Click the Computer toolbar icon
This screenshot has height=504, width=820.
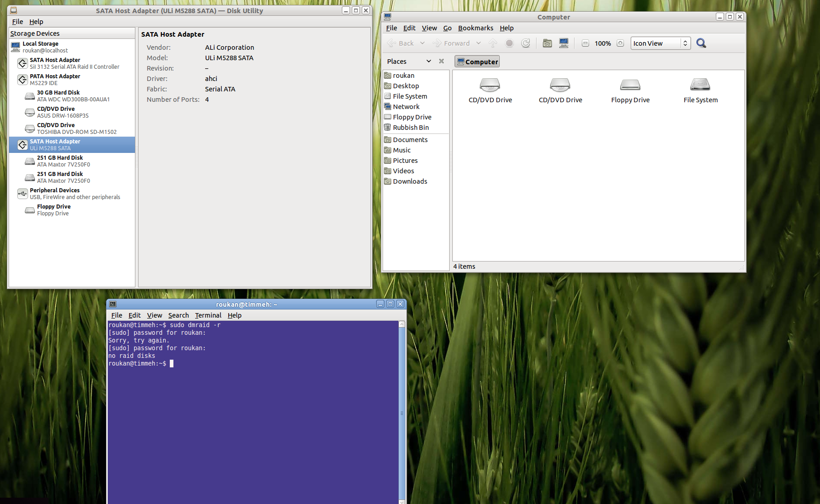pos(564,43)
